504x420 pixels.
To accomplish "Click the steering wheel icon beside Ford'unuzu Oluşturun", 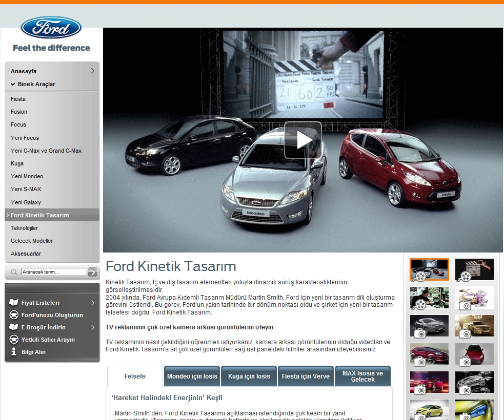I will 13,315.
